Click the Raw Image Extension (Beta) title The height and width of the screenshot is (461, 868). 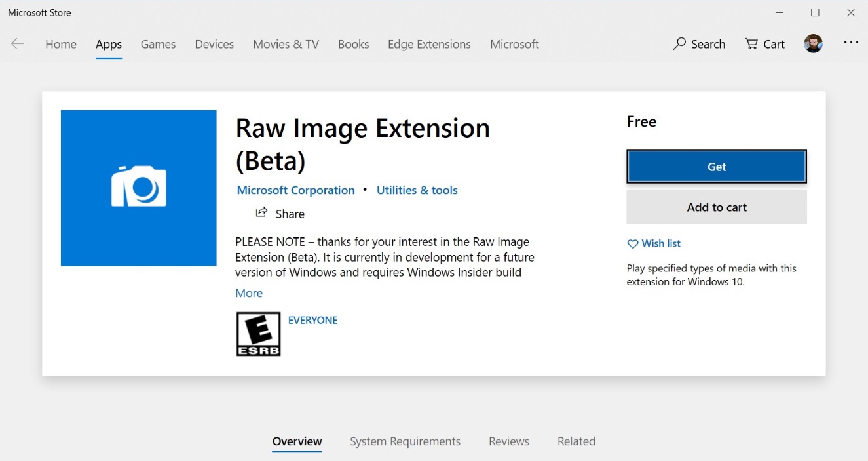tap(362, 144)
